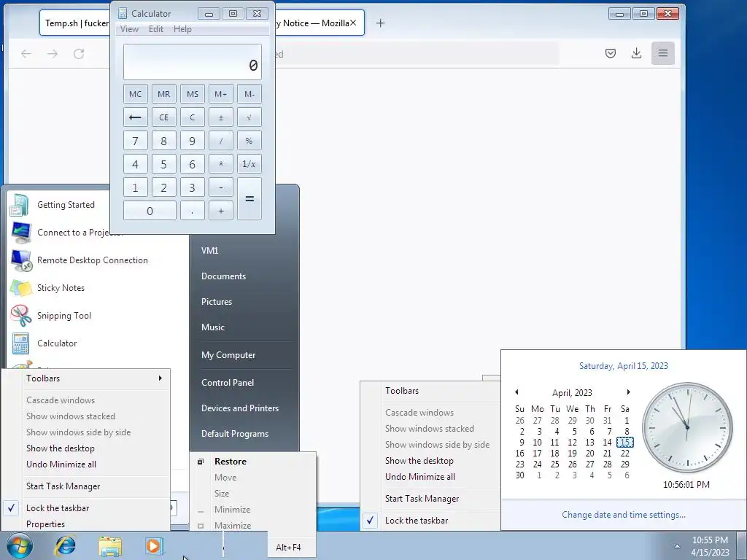The height and width of the screenshot is (560, 747).
Task: Click the multiply key in Calculator
Action: point(220,164)
